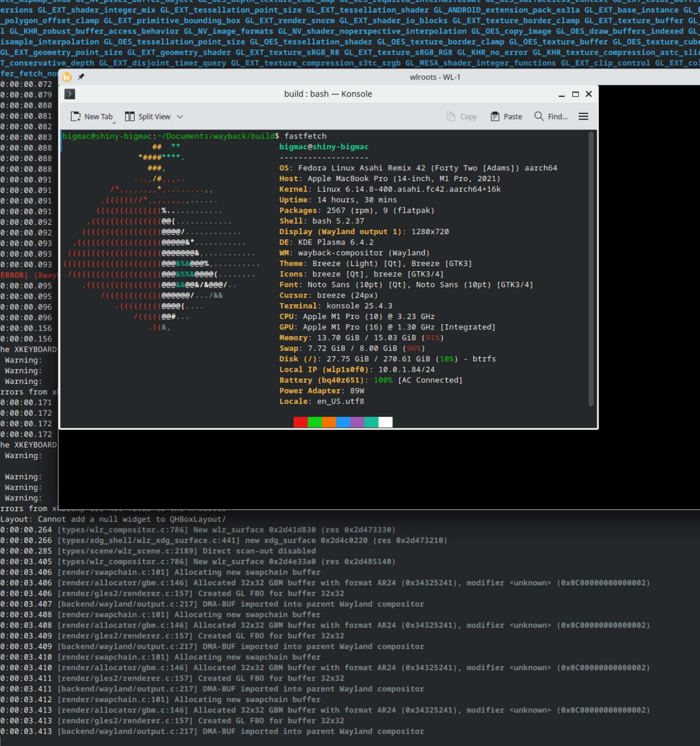Viewport: 700px width, 746px height.
Task: Open the Konsole terminal icon window menu
Action: pyautogui.click(x=70, y=94)
